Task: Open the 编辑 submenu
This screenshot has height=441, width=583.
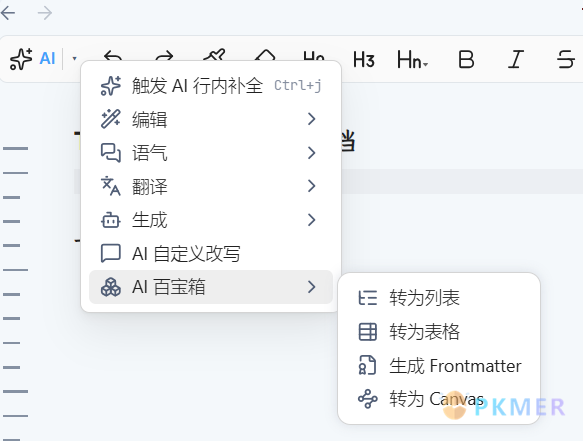Action: click(211, 119)
